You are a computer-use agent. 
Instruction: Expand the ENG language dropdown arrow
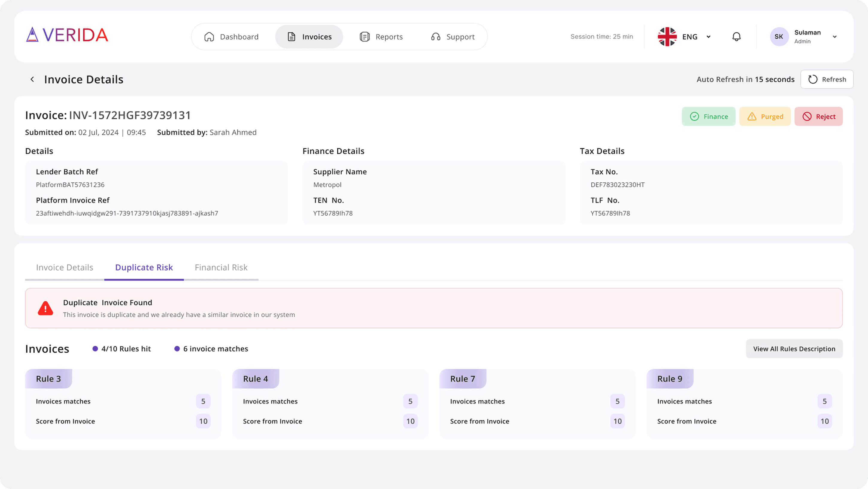pyautogui.click(x=708, y=37)
